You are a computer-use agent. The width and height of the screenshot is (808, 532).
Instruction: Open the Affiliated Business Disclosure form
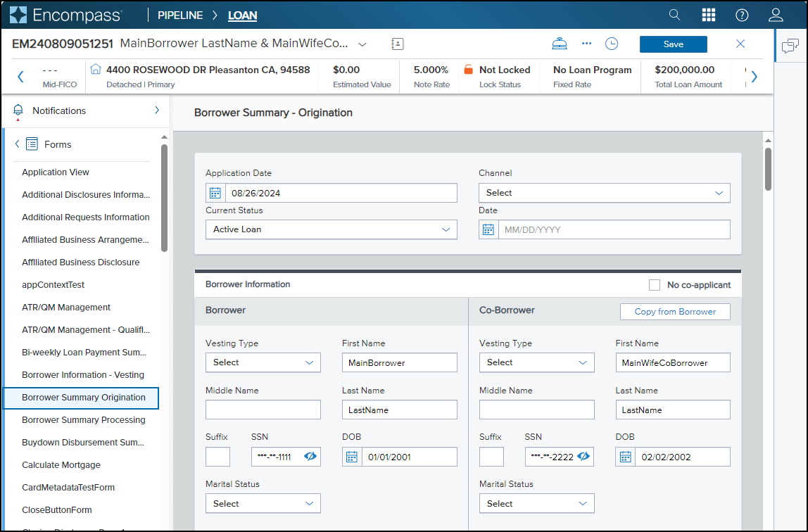click(80, 262)
